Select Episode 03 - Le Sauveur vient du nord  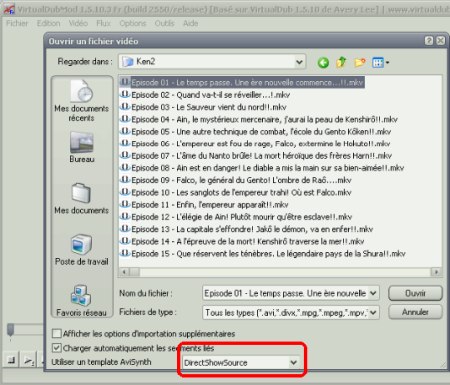pyautogui.click(x=203, y=107)
